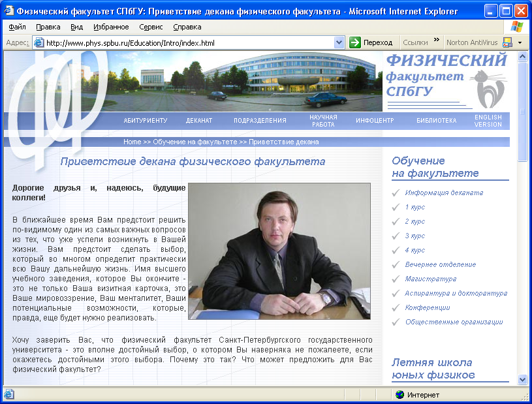Open the Сервис menu
The height and width of the screenshot is (404, 532).
(151, 27)
